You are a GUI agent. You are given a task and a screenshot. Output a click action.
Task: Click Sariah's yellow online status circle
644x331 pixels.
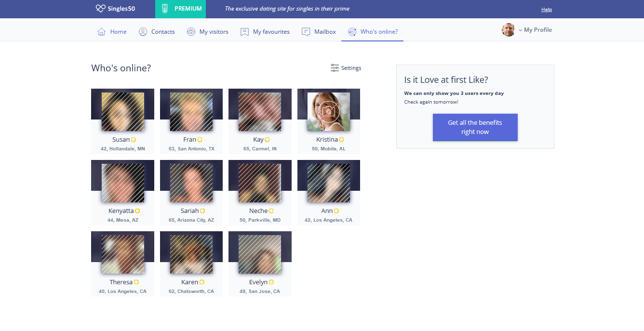202,211
